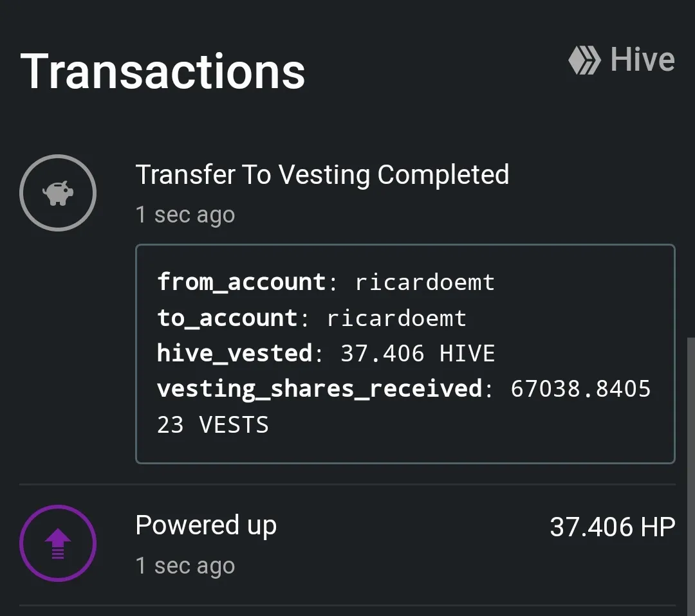
Task: Select the vesting_shares_received VESTS value
Action: point(403,406)
